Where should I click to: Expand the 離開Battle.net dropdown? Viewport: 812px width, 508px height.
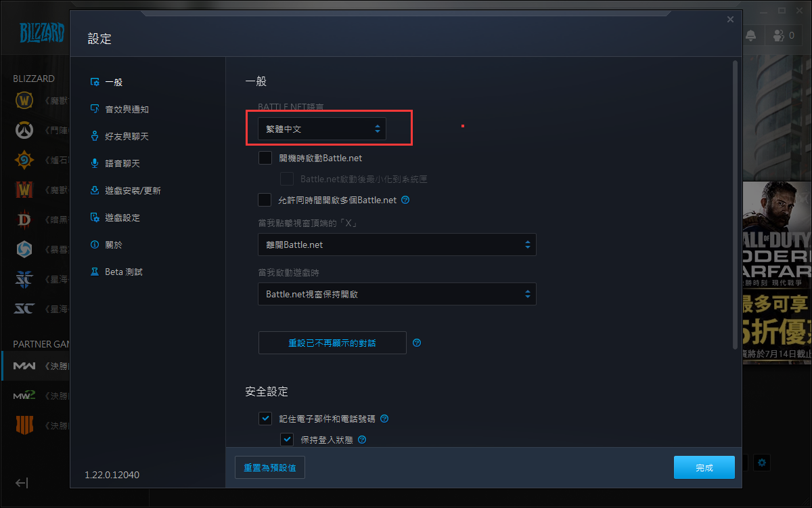pyautogui.click(x=397, y=245)
